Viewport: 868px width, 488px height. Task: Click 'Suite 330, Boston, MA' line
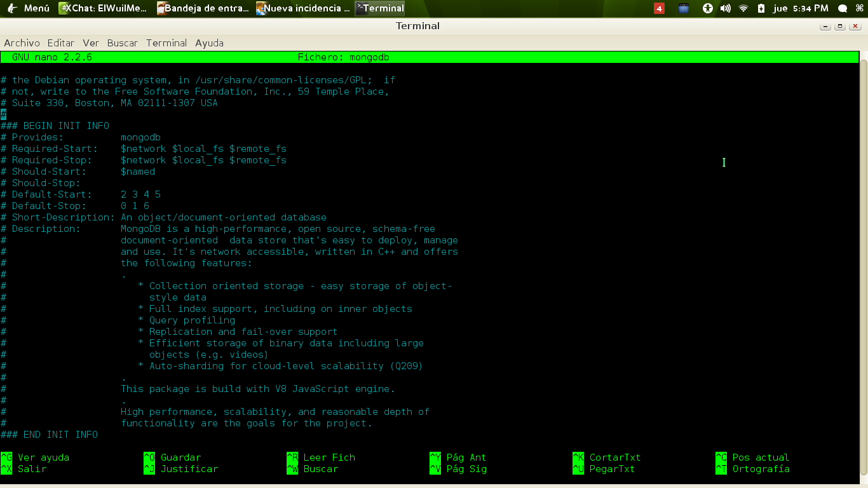point(109,103)
